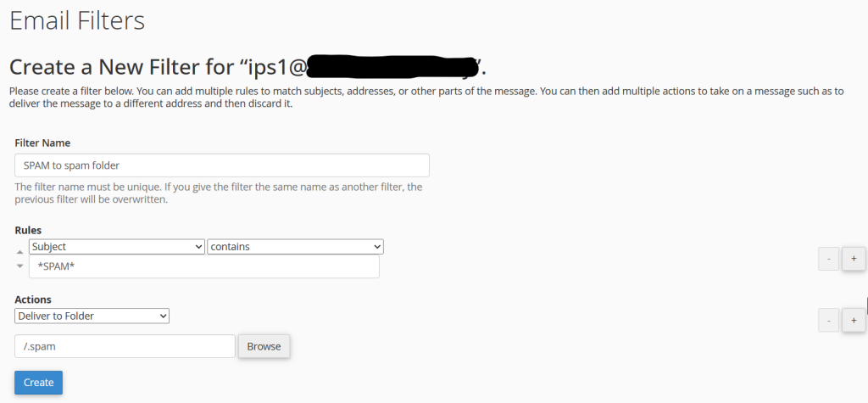868x403 pixels.
Task: Add another rule with the plus button
Action: pyautogui.click(x=854, y=259)
